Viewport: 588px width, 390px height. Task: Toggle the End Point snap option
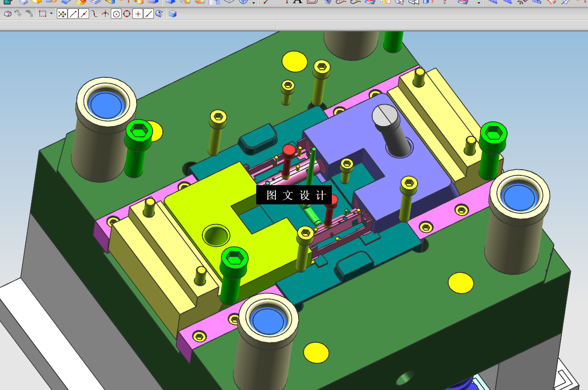[x=73, y=14]
